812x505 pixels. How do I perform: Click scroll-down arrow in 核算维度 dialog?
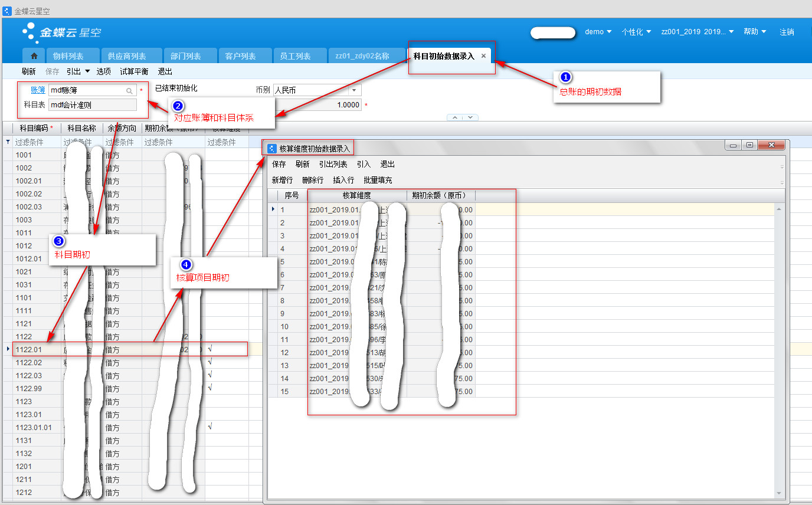coord(780,493)
